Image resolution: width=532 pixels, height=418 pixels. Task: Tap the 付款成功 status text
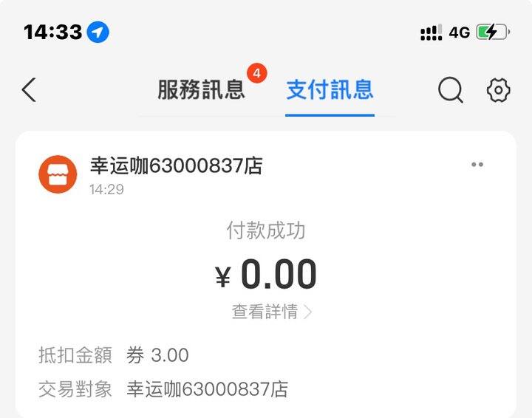266,230
